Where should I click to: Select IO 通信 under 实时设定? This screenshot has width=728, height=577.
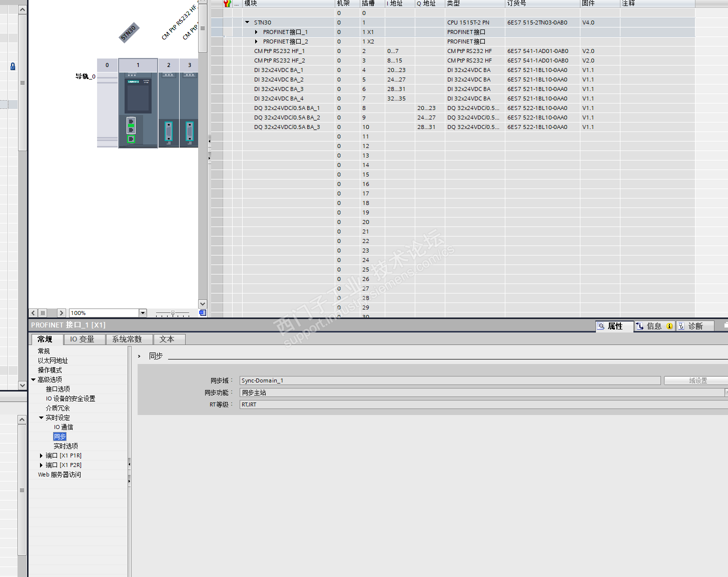(64, 427)
